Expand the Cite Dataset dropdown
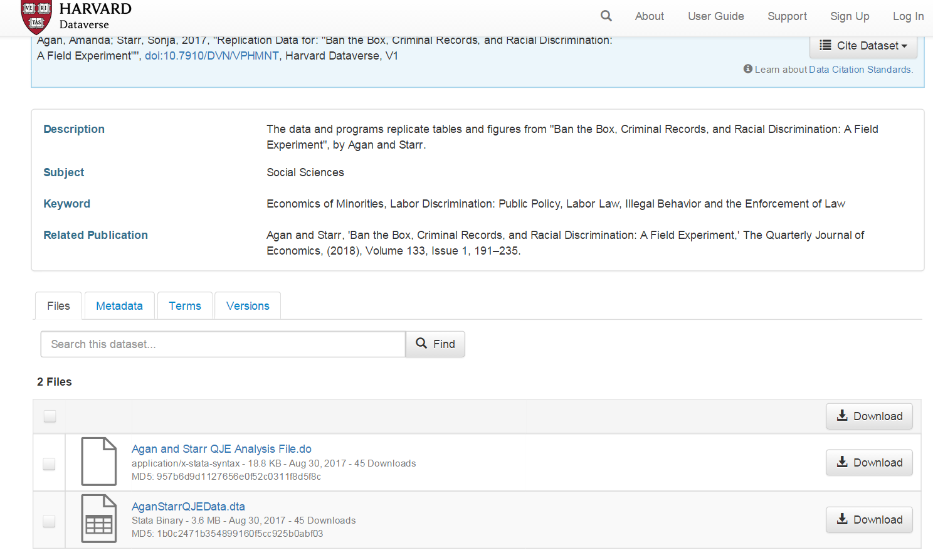The image size is (933, 560). point(863,46)
